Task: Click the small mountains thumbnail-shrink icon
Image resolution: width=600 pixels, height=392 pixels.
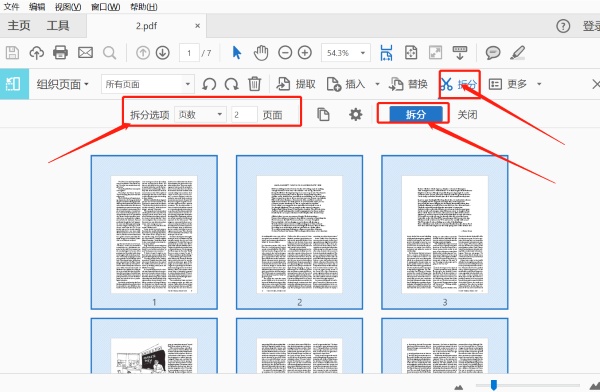Action: point(458,387)
